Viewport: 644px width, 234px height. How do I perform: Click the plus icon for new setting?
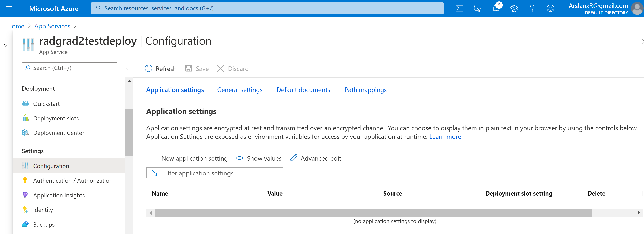[154, 158]
